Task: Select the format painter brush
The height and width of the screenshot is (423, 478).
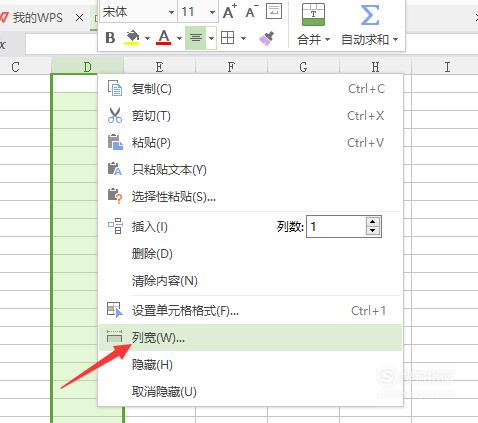Action: [267, 38]
